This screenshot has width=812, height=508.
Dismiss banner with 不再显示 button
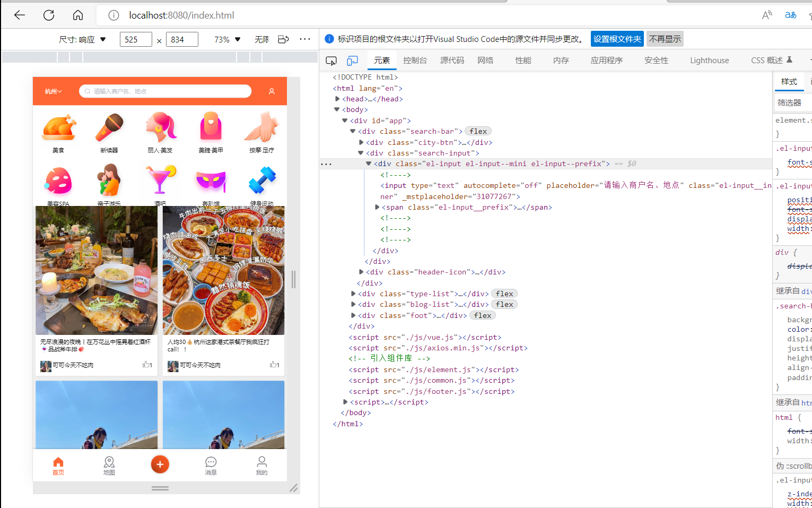(665, 39)
